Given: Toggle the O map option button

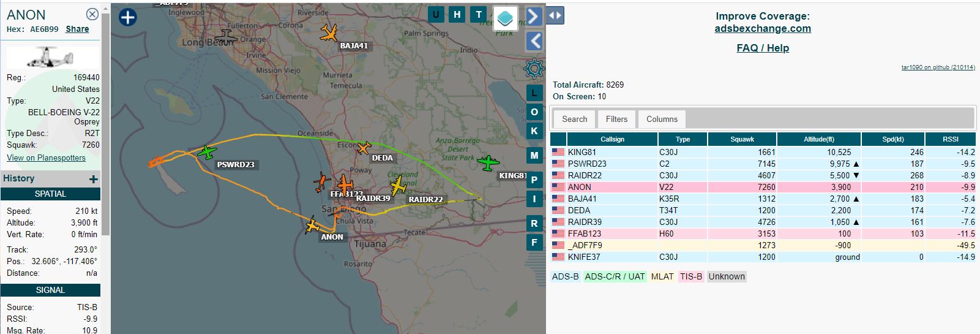Looking at the screenshot, I should [534, 112].
